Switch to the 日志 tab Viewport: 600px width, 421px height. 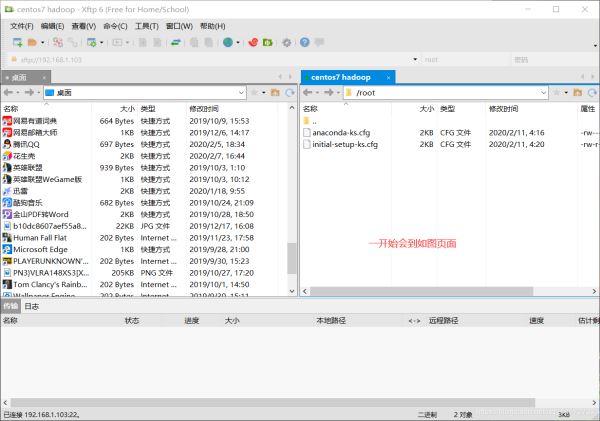point(32,307)
